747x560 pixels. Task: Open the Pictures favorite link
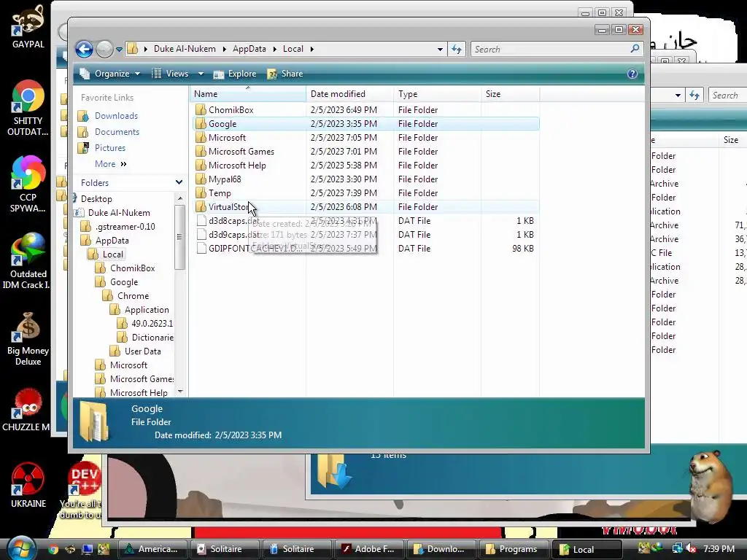(110, 148)
